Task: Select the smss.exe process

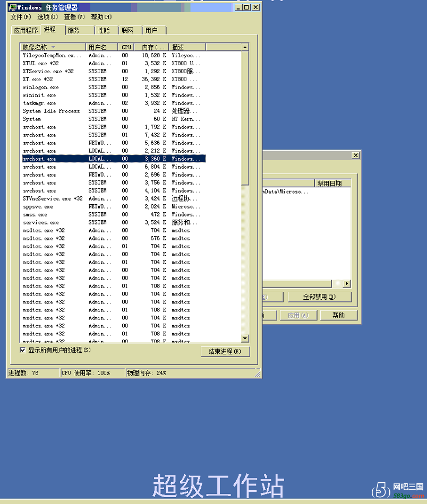Action: tap(114, 214)
